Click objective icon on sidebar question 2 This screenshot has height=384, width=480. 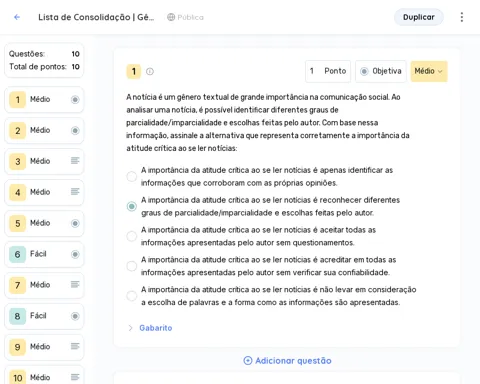pos(75,130)
